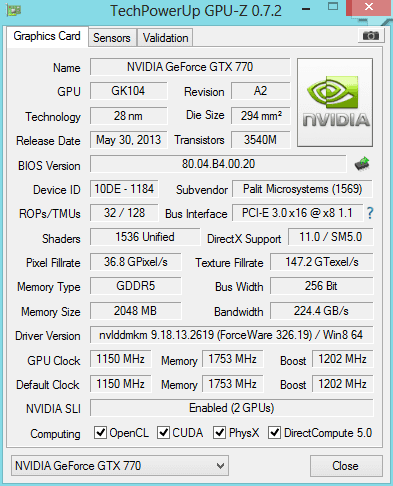Click the Computing label
The height and width of the screenshot is (486, 393).
(55, 434)
